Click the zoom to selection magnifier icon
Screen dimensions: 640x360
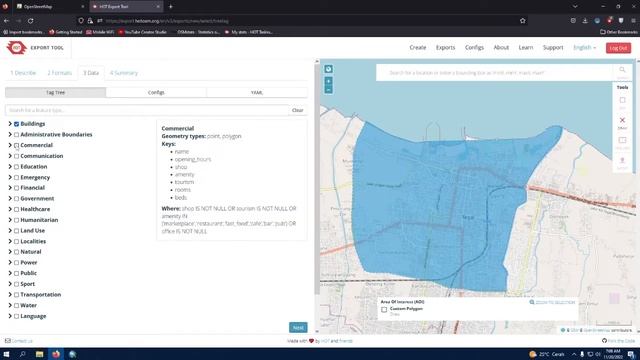coord(532,302)
